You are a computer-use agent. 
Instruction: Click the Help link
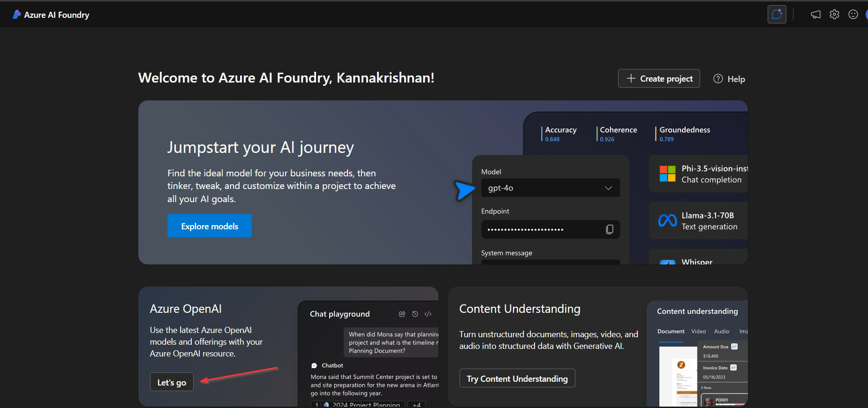pyautogui.click(x=729, y=79)
